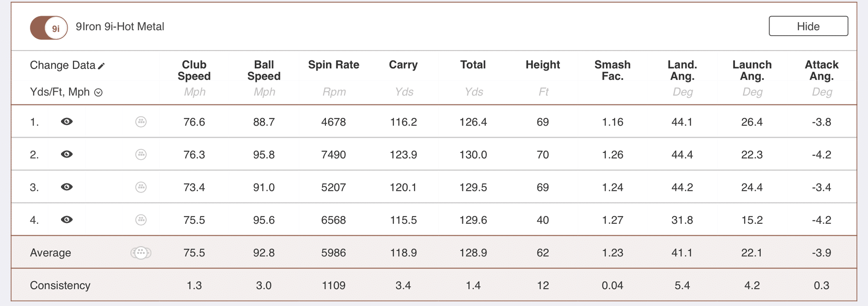This screenshot has width=868, height=306.
Task: Open shot 3 dispersion ball icon
Action: (141, 187)
